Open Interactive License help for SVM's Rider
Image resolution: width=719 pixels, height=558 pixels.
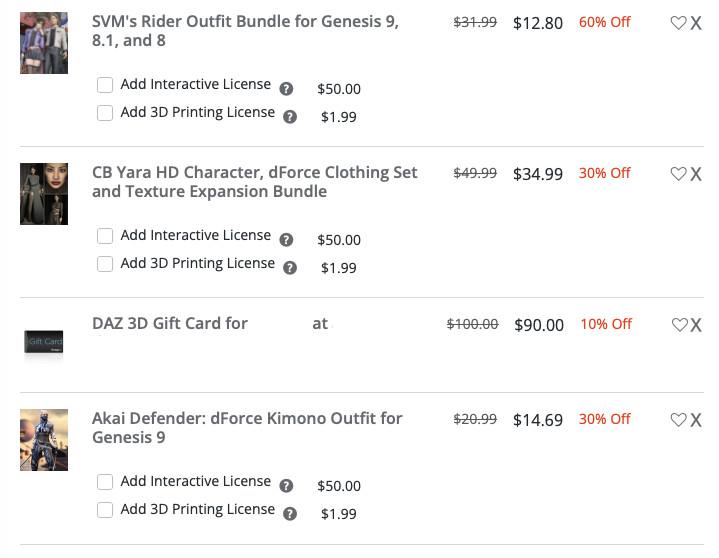pos(286,89)
